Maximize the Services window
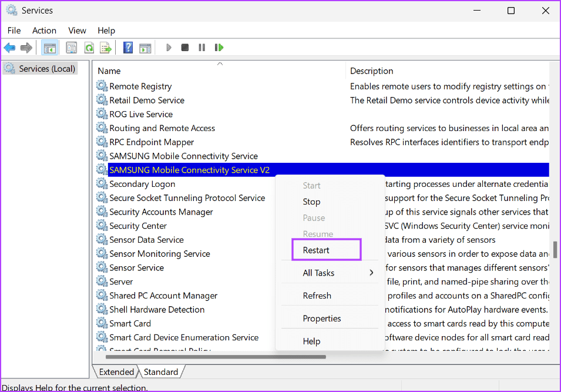Viewport: 561px width, 392px height. tap(511, 11)
